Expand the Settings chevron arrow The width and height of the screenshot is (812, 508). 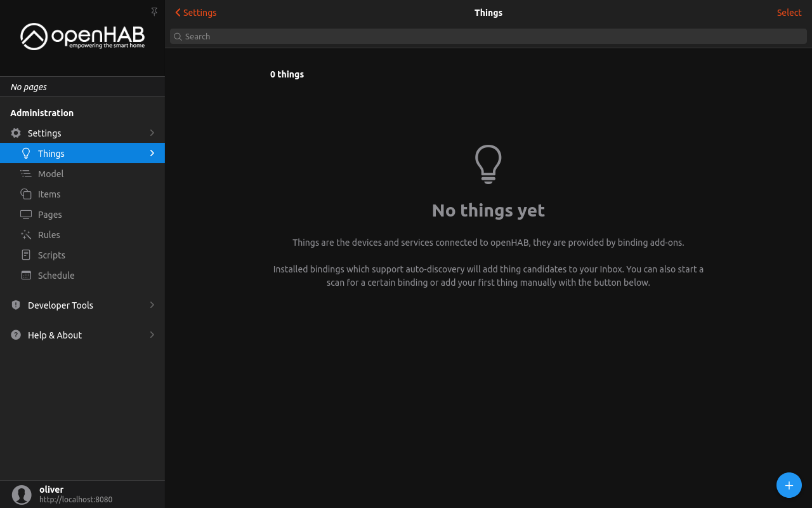pyautogui.click(x=152, y=133)
